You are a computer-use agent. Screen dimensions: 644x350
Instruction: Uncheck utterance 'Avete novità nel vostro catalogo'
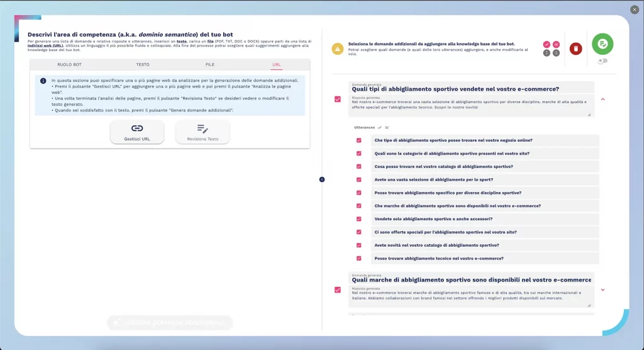[359, 245]
